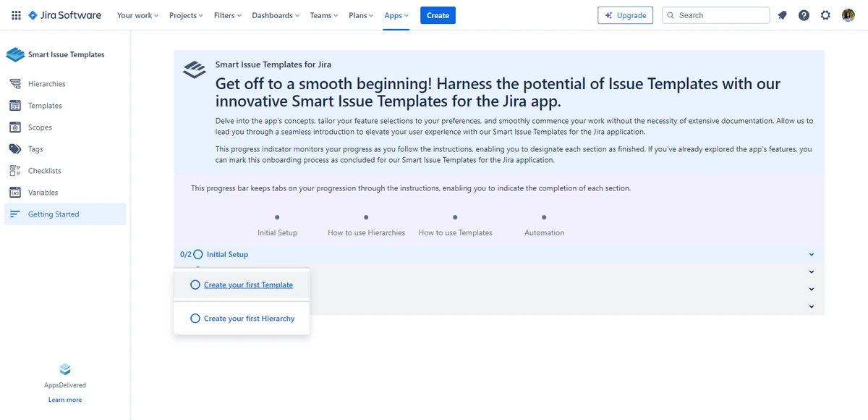This screenshot has width=868, height=420.
Task: Expand the fourth collapsed section chevron
Action: click(812, 306)
